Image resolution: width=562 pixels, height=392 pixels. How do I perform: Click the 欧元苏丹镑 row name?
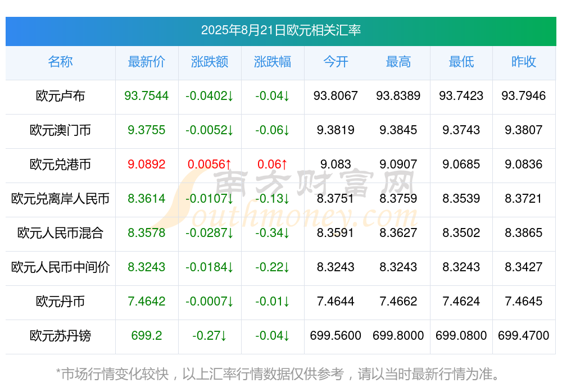point(60,336)
